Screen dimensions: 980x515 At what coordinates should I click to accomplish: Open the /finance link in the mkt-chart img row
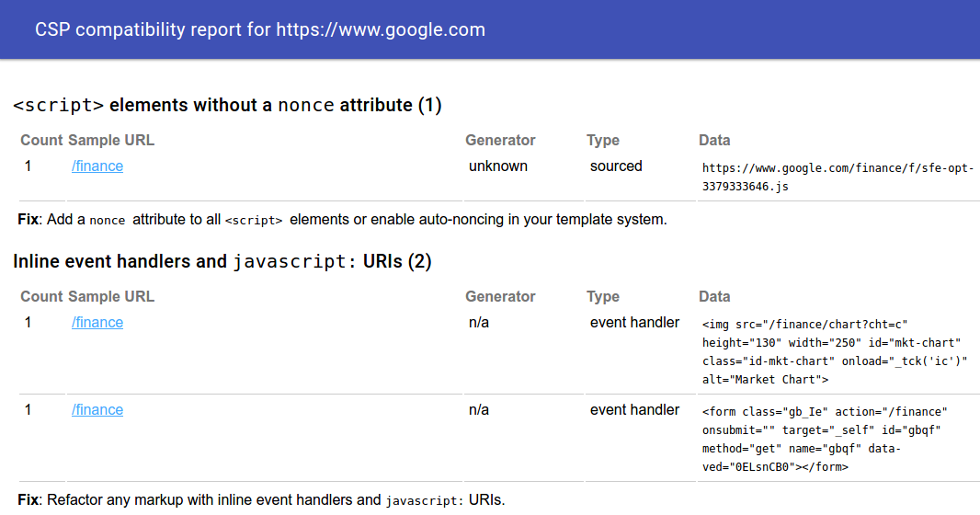[97, 323]
